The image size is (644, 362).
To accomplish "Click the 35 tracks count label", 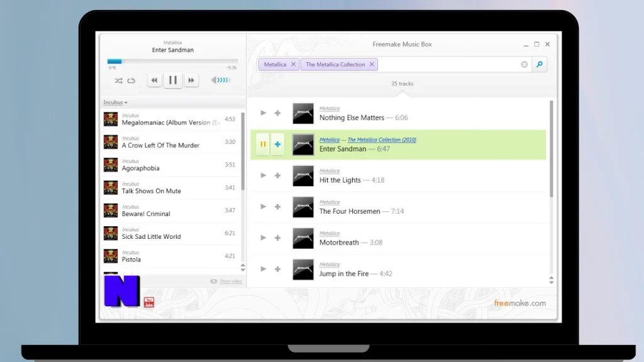I will tap(402, 84).
